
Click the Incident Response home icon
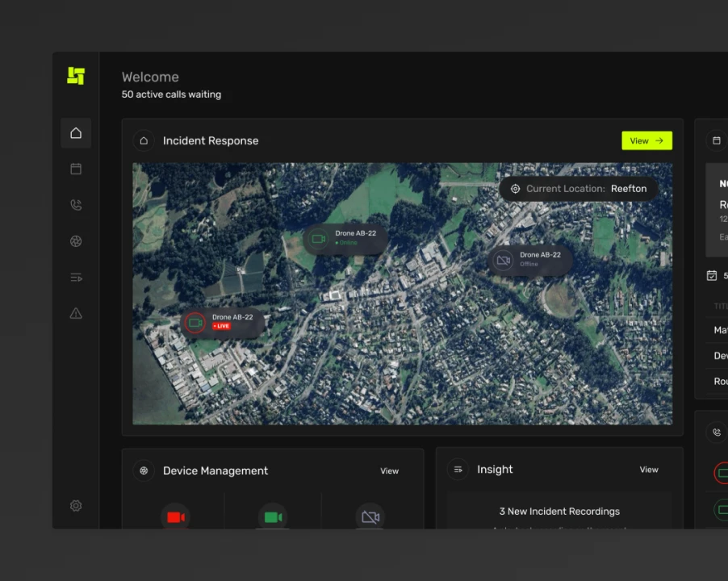(x=144, y=140)
